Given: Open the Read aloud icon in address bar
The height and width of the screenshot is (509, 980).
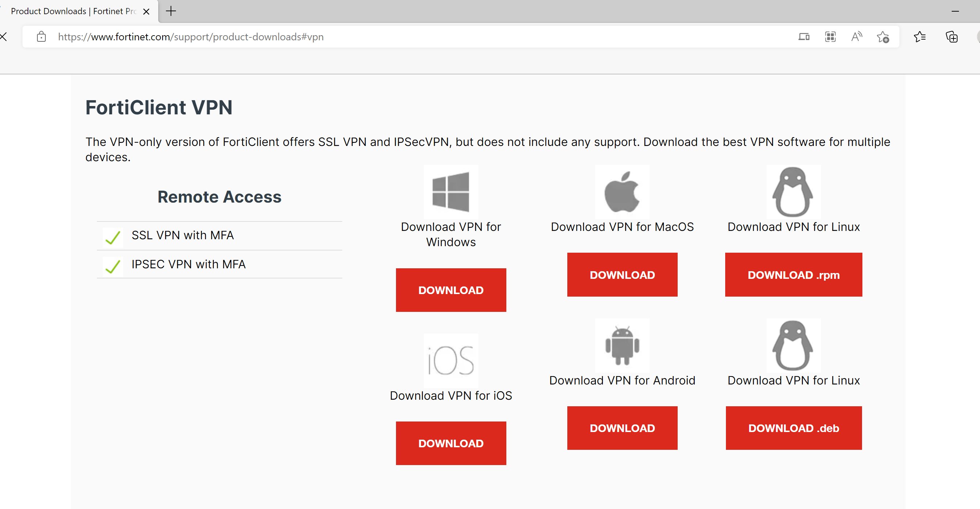Looking at the screenshot, I should point(856,37).
